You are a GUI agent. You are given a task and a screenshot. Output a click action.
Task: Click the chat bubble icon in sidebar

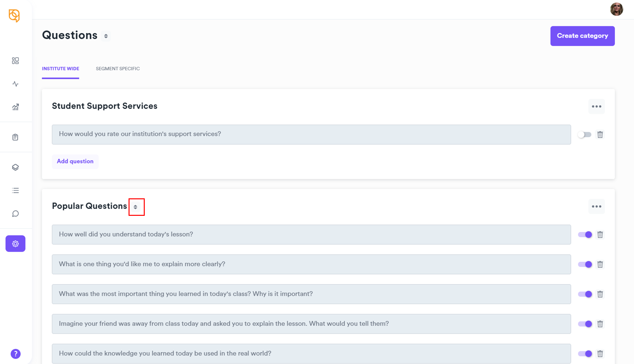click(15, 214)
